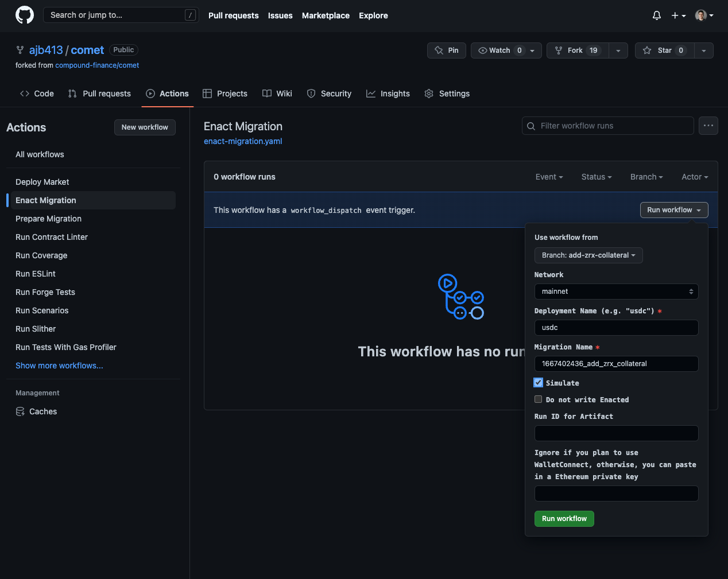The width and height of the screenshot is (728, 579).
Task: Open the Actor filter dropdown
Action: click(x=695, y=177)
